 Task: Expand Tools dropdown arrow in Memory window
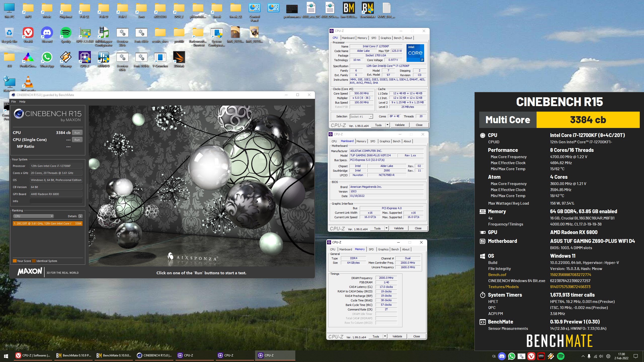coord(385,336)
